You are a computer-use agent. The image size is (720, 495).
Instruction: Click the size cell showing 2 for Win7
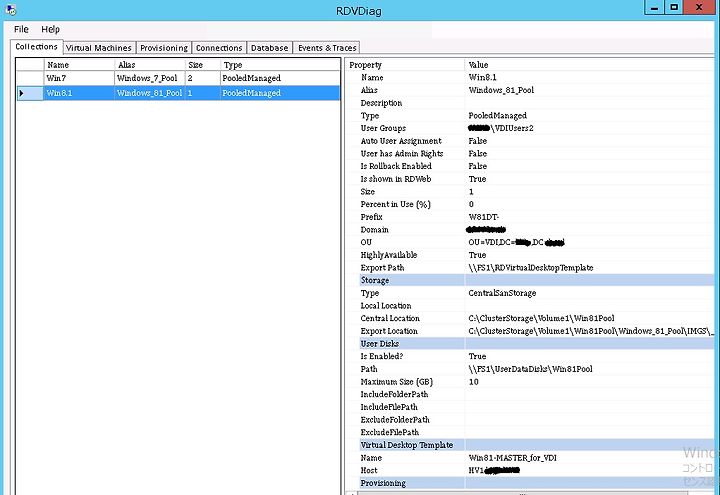(202, 78)
